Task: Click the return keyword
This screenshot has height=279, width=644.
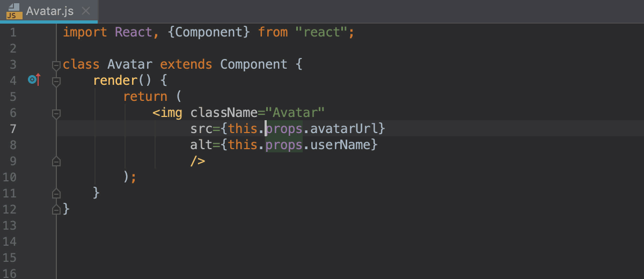Action: (145, 97)
